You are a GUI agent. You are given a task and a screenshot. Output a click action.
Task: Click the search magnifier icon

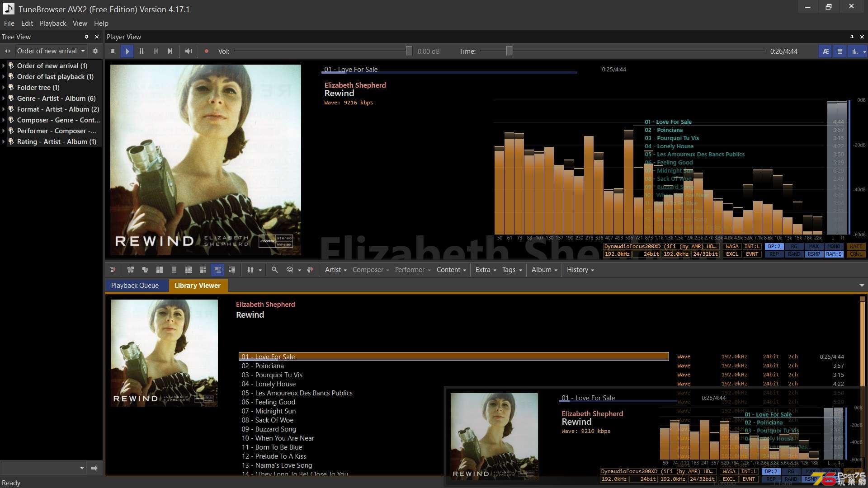tap(274, 270)
